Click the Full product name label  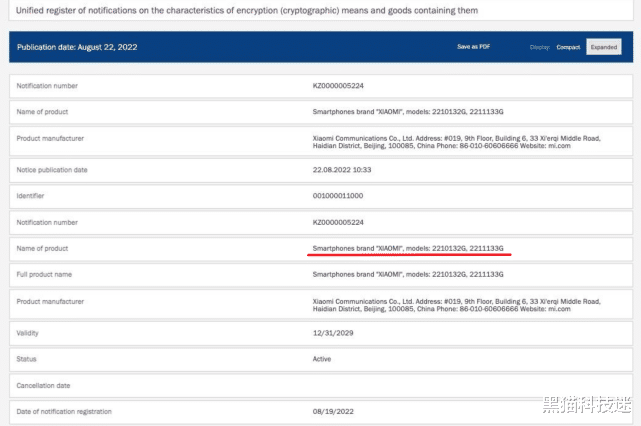(44, 274)
